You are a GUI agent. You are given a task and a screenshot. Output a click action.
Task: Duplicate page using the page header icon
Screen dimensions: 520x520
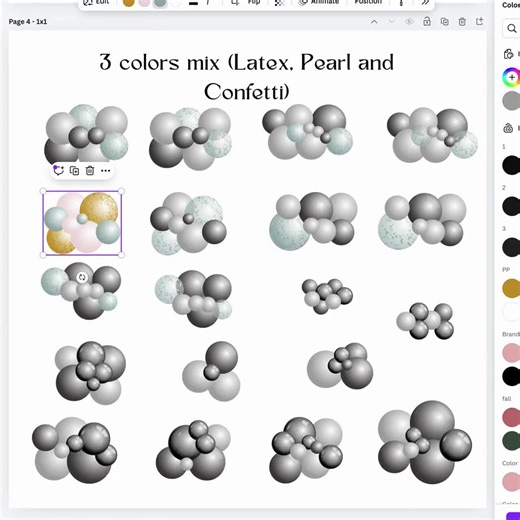tap(444, 22)
